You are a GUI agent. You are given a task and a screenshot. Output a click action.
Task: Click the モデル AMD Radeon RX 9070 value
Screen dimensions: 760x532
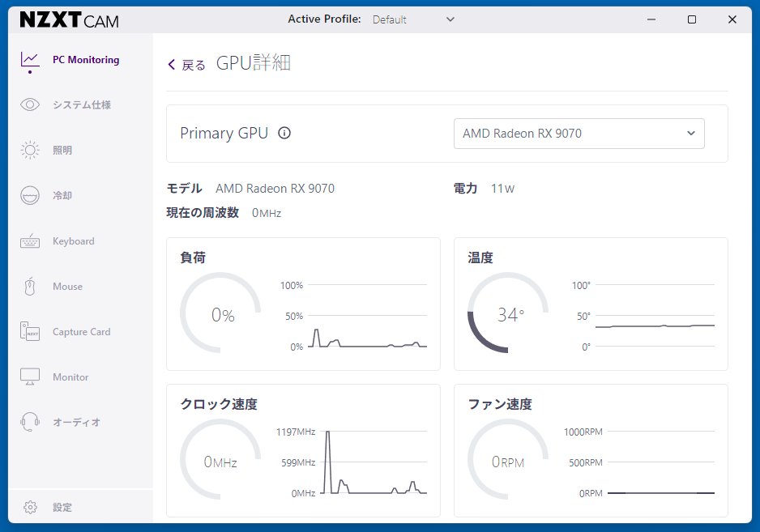(275, 188)
